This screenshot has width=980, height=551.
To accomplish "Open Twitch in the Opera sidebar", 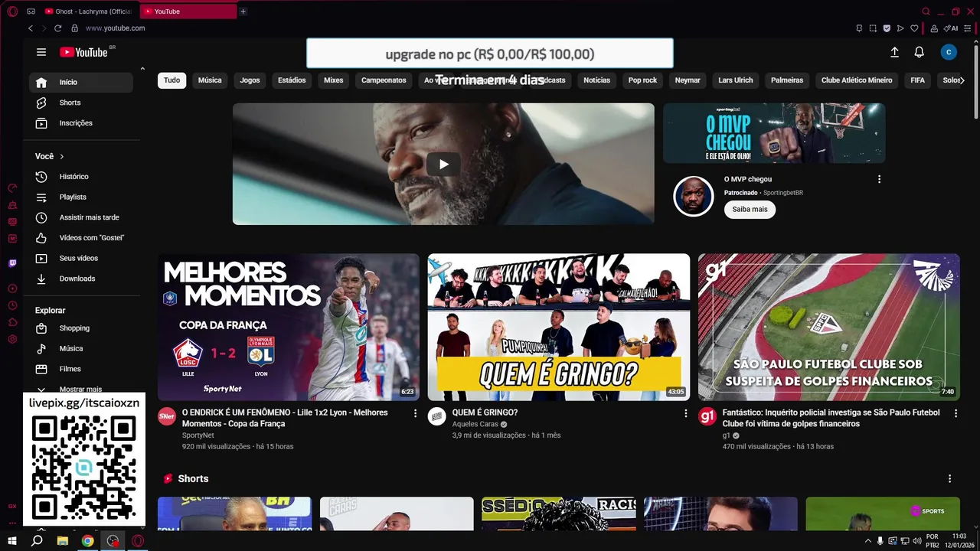I will pyautogui.click(x=12, y=263).
